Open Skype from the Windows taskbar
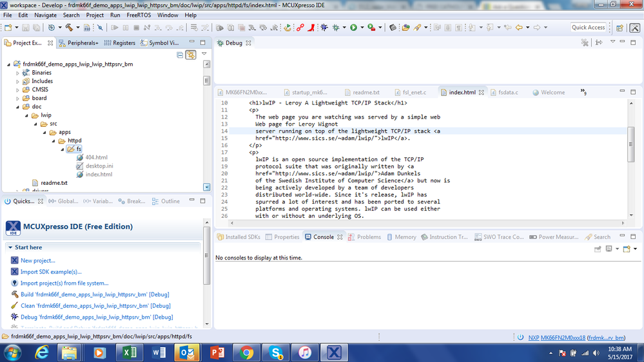This screenshot has width=644, height=362. pos(276,352)
